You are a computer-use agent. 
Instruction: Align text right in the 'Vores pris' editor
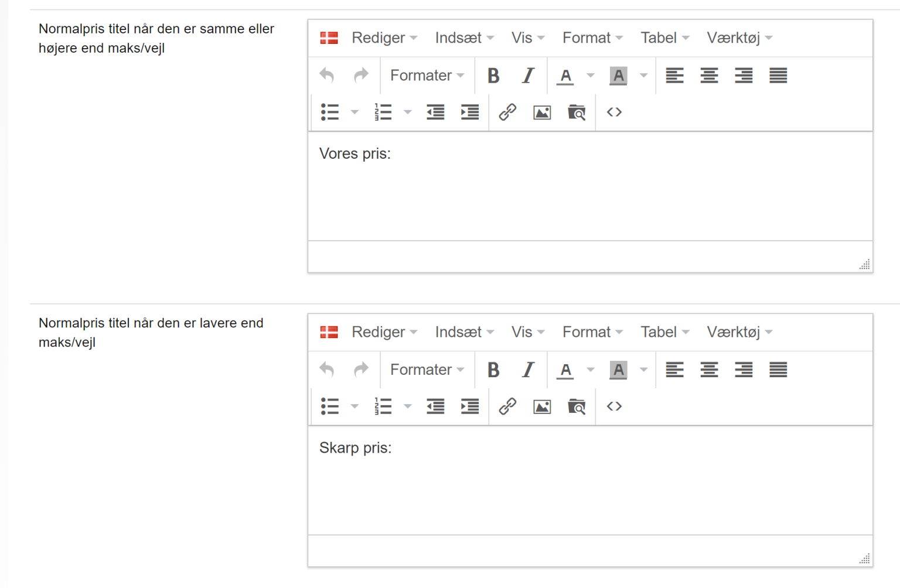[744, 76]
